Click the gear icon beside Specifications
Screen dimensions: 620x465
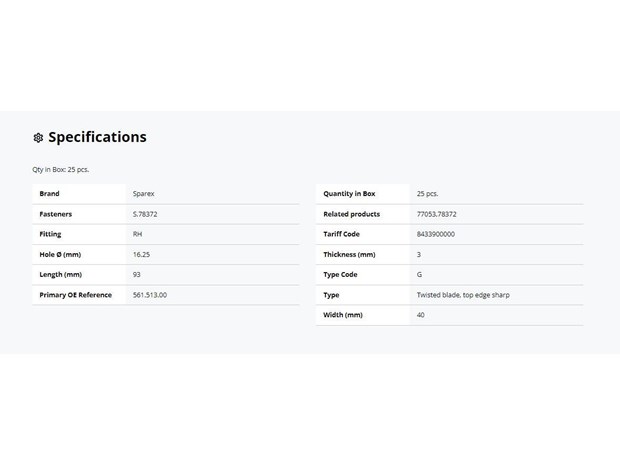pos(38,138)
